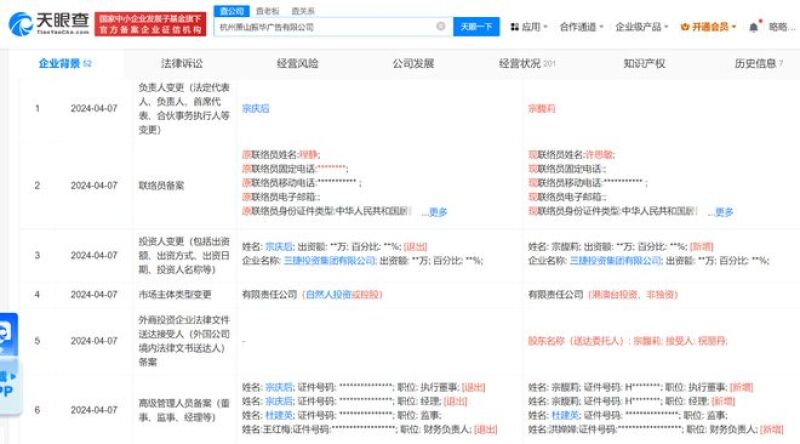Select the 查公司 search tab
Viewport: 800px width, 444px height.
[x=232, y=11]
